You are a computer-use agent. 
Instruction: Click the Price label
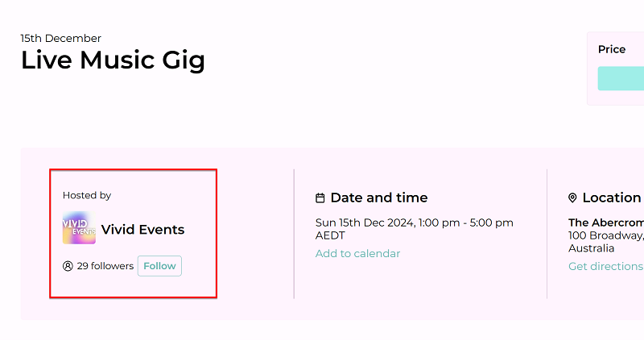pos(612,49)
